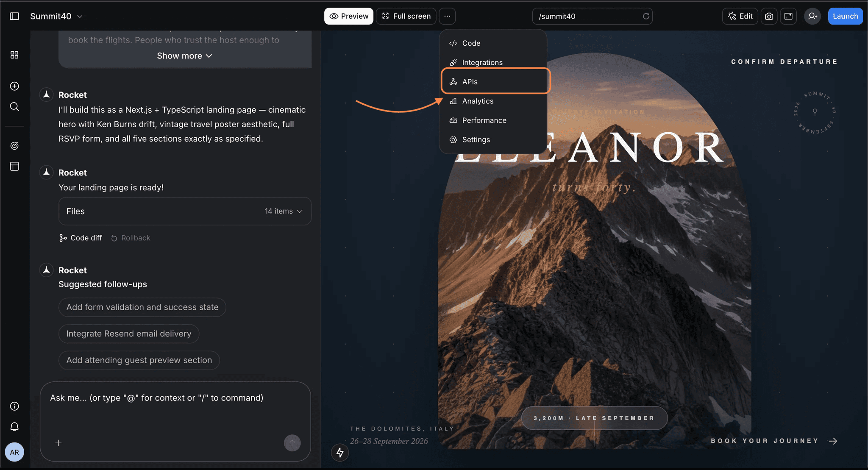Click the lightning bolt icon in preview

tap(340, 452)
